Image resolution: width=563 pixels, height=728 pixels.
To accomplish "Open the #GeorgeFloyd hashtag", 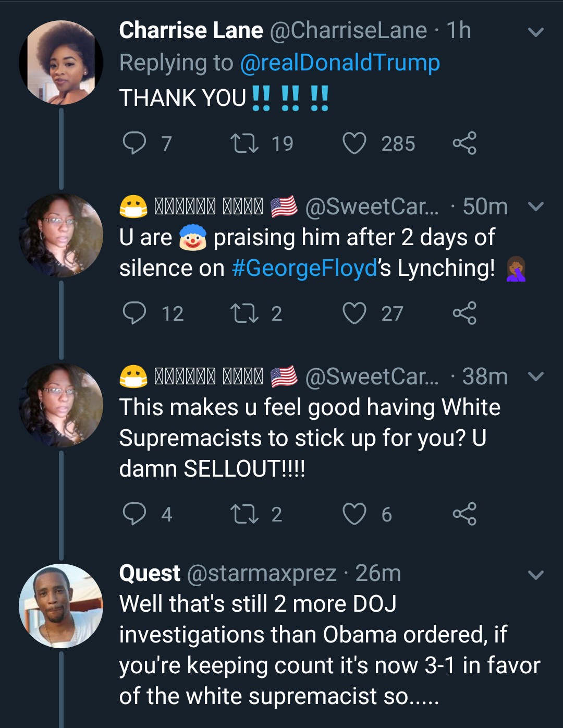I will (x=304, y=269).
